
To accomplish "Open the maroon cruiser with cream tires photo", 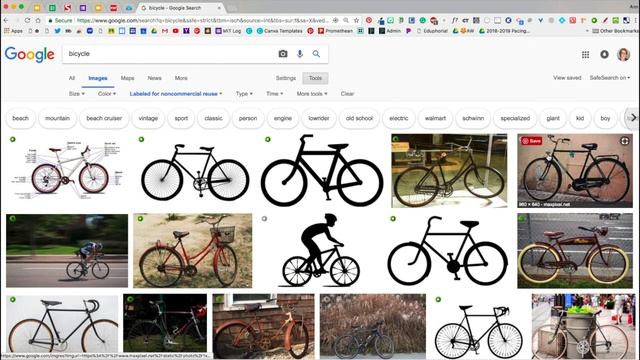I will point(575,251).
